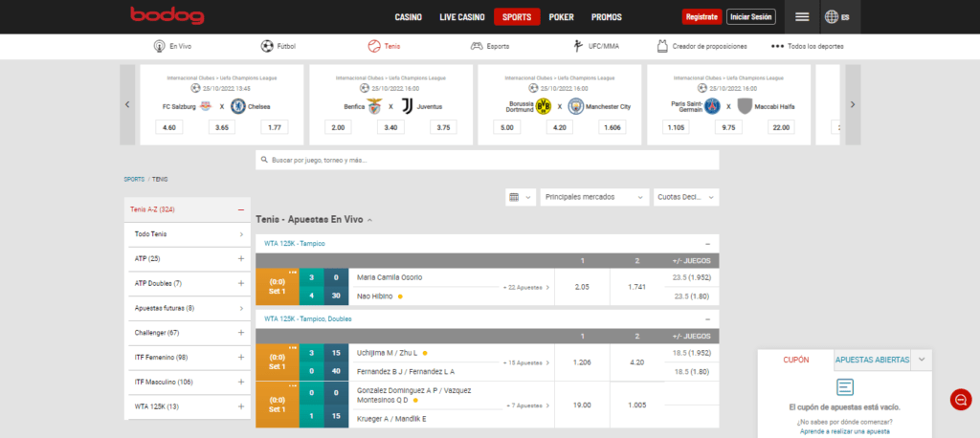Switch to Apuestas Abiertas tab

872,360
